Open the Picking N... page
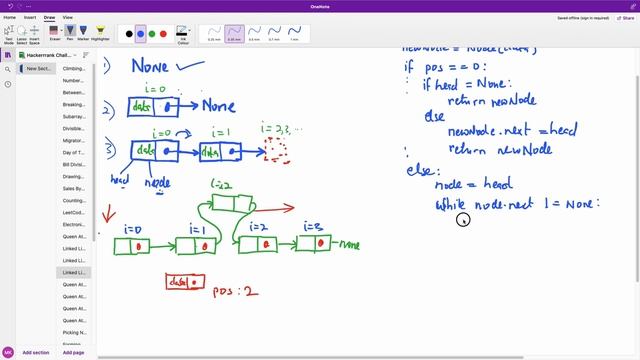 click(x=74, y=333)
